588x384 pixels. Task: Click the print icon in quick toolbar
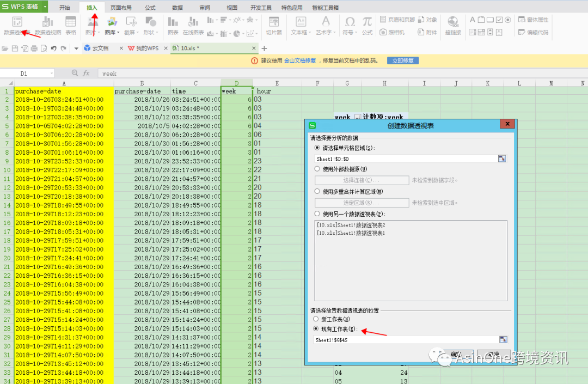(34, 48)
